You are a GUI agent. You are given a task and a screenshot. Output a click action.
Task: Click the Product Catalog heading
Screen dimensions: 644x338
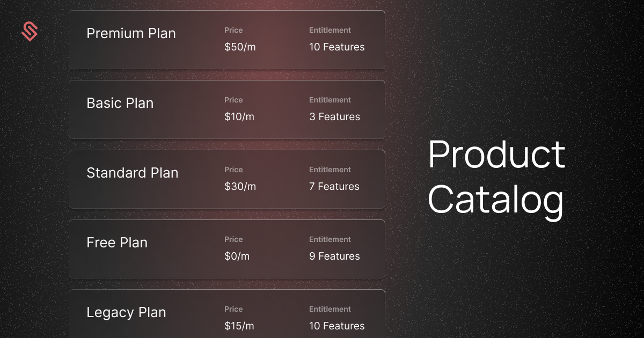point(496,177)
